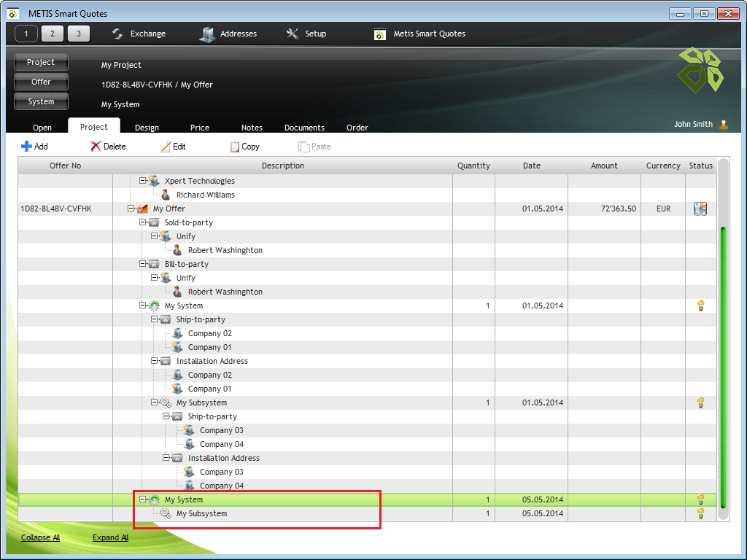The width and height of the screenshot is (747, 560).
Task: Collapse My Subsystem node dated 01.05.2014
Action: point(155,402)
